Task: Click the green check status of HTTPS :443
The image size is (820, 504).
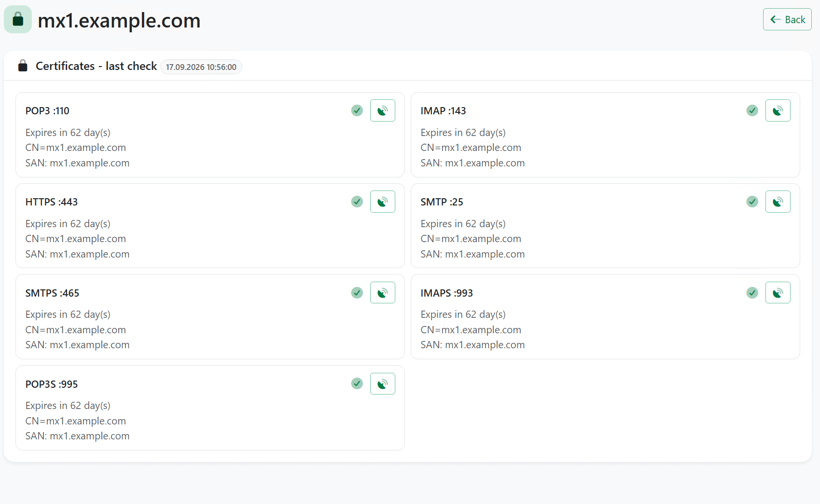Action: click(357, 202)
